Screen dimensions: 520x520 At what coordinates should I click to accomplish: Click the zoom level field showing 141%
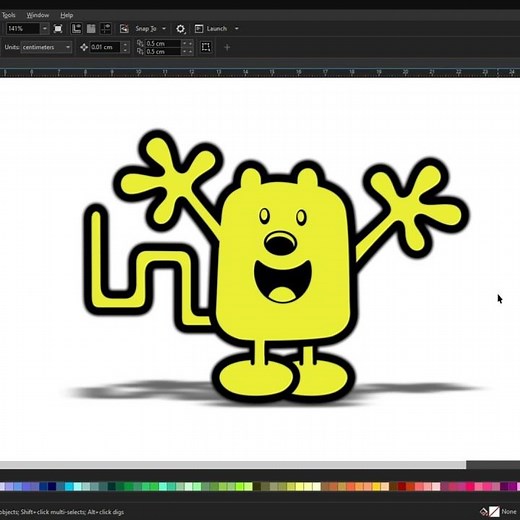click(23, 29)
